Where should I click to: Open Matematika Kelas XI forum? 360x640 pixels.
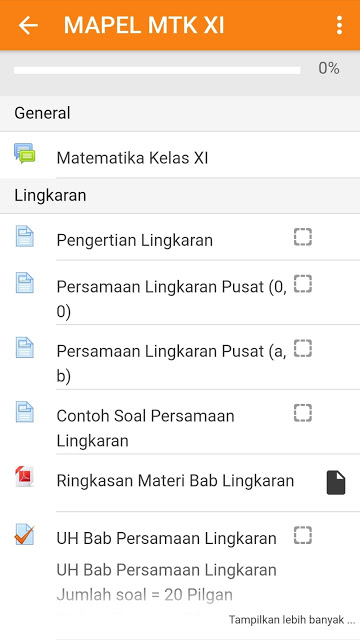point(132,158)
